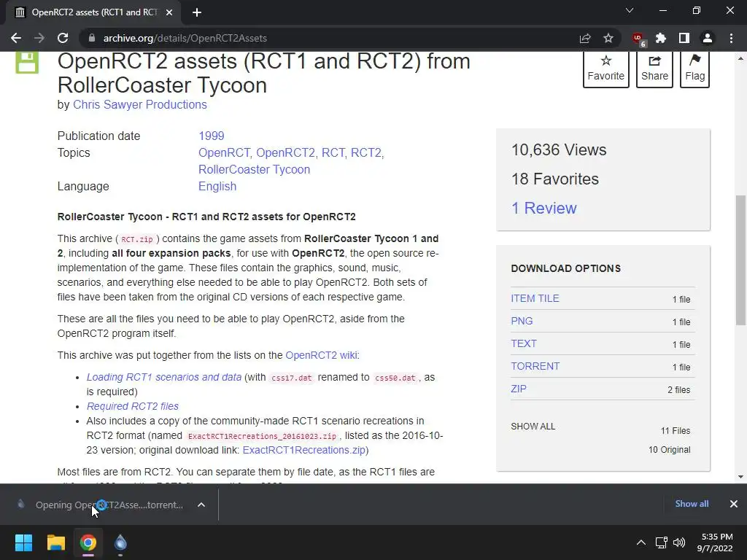Open the Required RCT2 files link
747x560 pixels.
[x=133, y=406]
